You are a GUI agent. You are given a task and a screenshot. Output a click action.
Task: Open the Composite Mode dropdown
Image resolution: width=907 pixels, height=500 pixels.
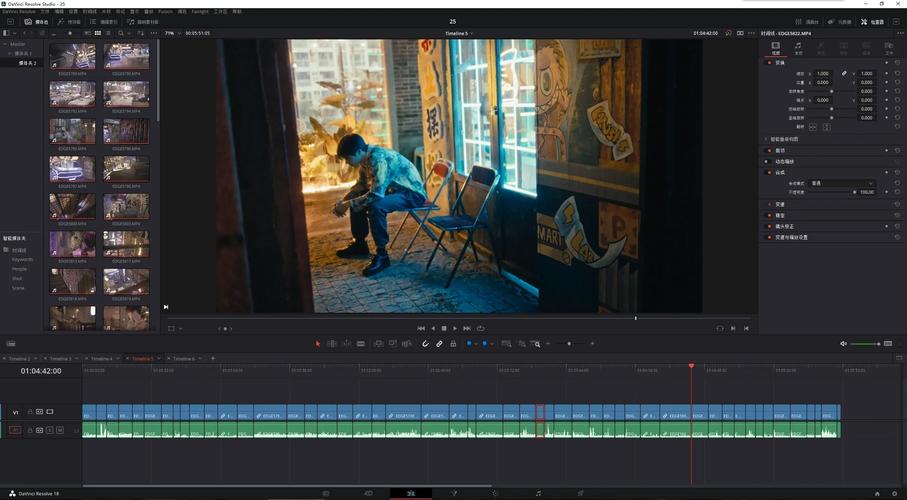(x=842, y=183)
